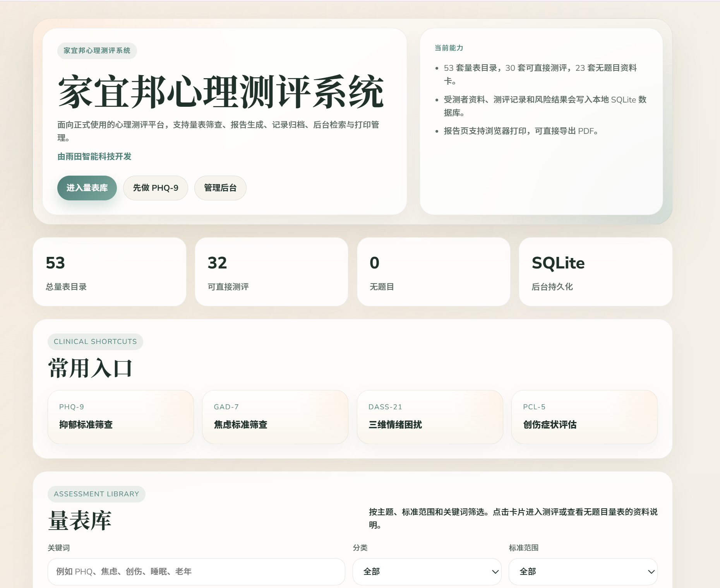This screenshot has height=588, width=720.
Task: Click the 32 可直接测评 stat card
Action: click(271, 272)
